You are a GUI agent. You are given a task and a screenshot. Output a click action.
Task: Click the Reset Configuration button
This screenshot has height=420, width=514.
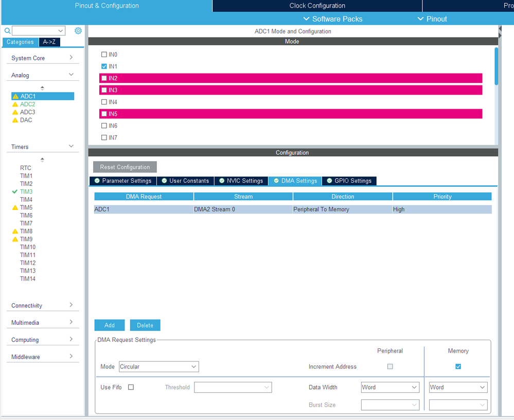click(x=125, y=167)
